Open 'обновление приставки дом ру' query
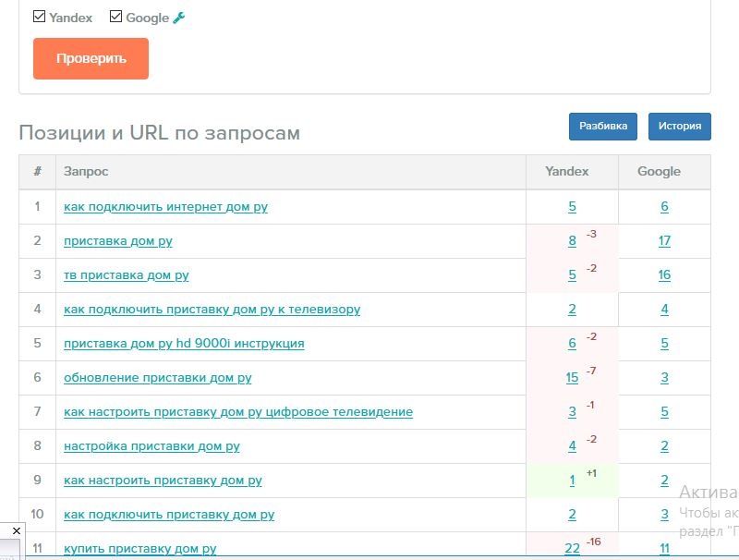The width and height of the screenshot is (739, 560). coord(157,377)
